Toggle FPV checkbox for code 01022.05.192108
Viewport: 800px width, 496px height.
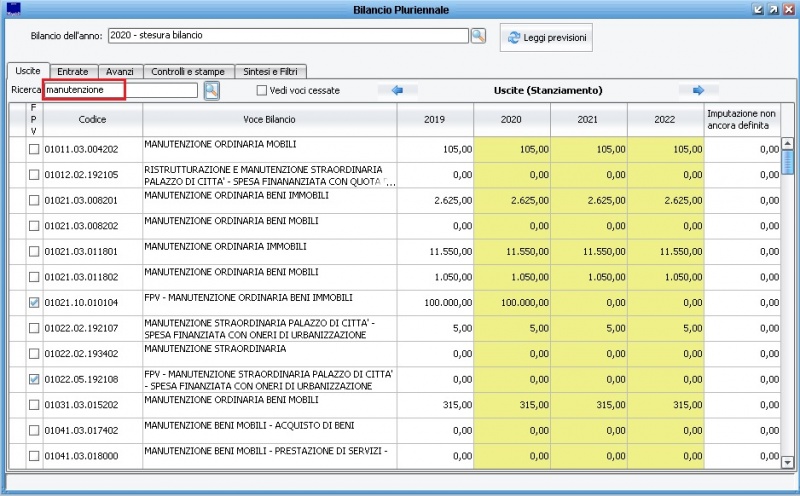click(x=34, y=380)
